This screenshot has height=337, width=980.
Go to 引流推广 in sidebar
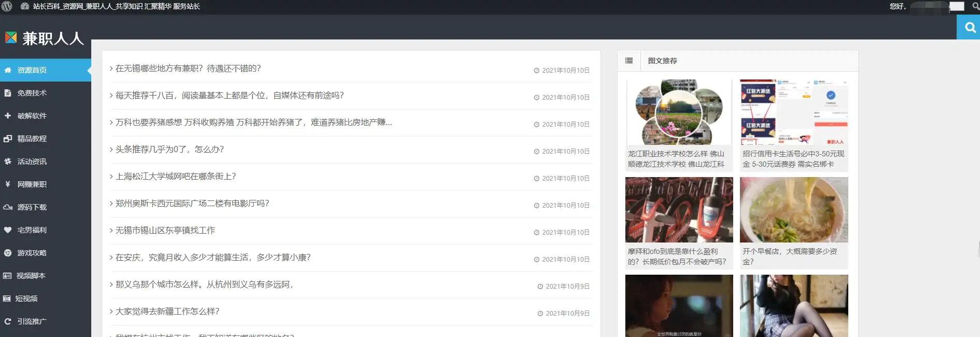point(46,321)
